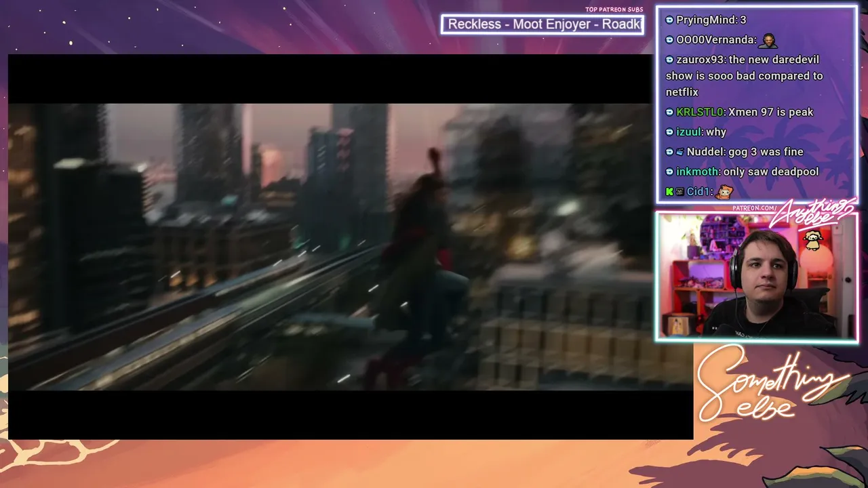
Task: Click the "TOP PATREON SUBS" label
Action: [x=614, y=9]
